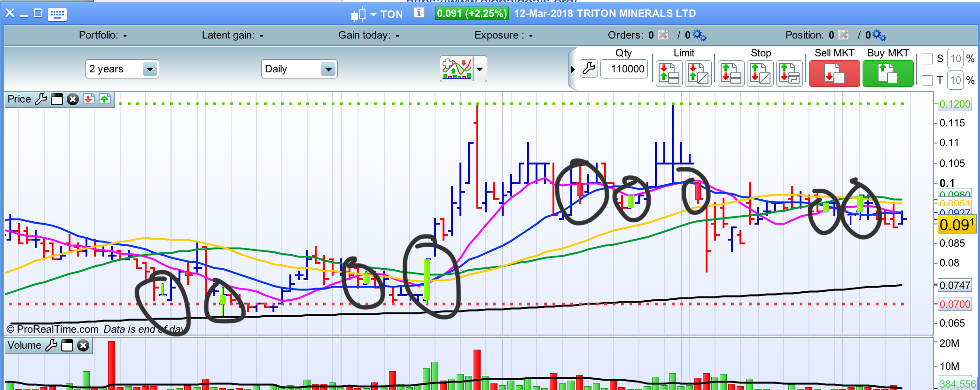This screenshot has height=390, width=980.
Task: Click the Qty field showing 110000
Action: point(624,69)
